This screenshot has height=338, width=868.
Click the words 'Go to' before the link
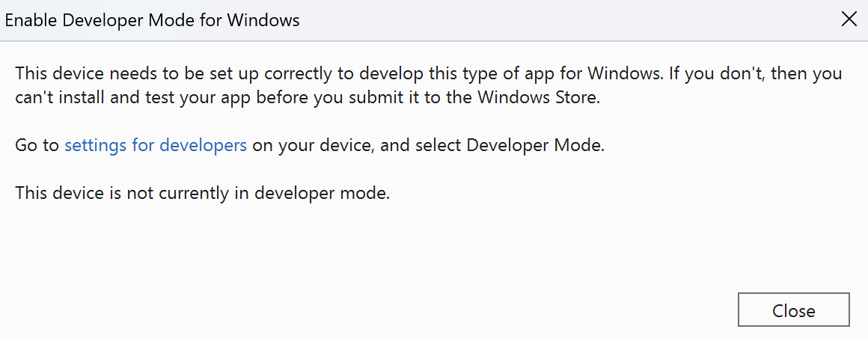pyautogui.click(x=37, y=146)
